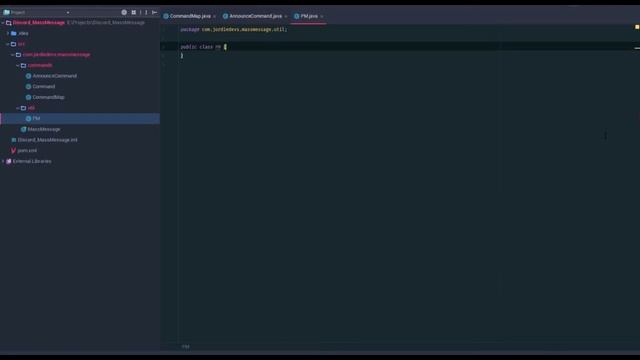This screenshot has height=360, width=640.
Task: Click the package declaration line in editor
Action: tap(234, 29)
